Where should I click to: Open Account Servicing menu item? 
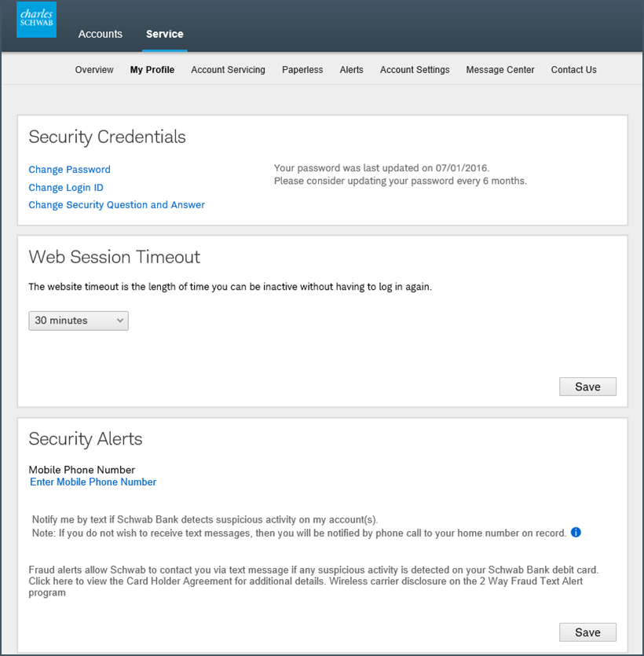click(228, 69)
